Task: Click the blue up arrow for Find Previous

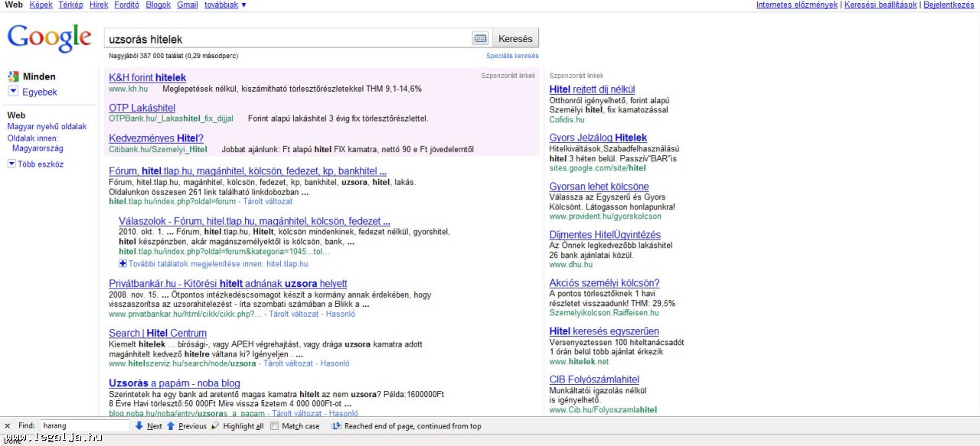Action: [171, 426]
